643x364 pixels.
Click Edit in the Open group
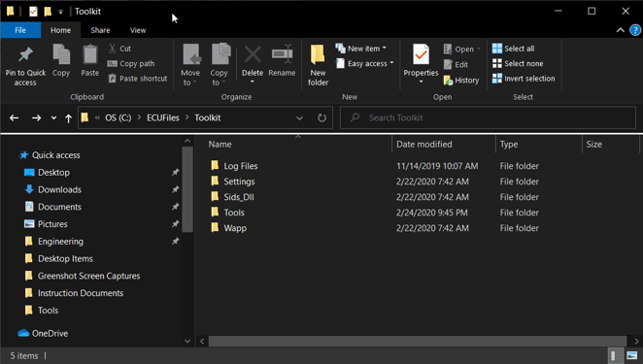point(456,64)
